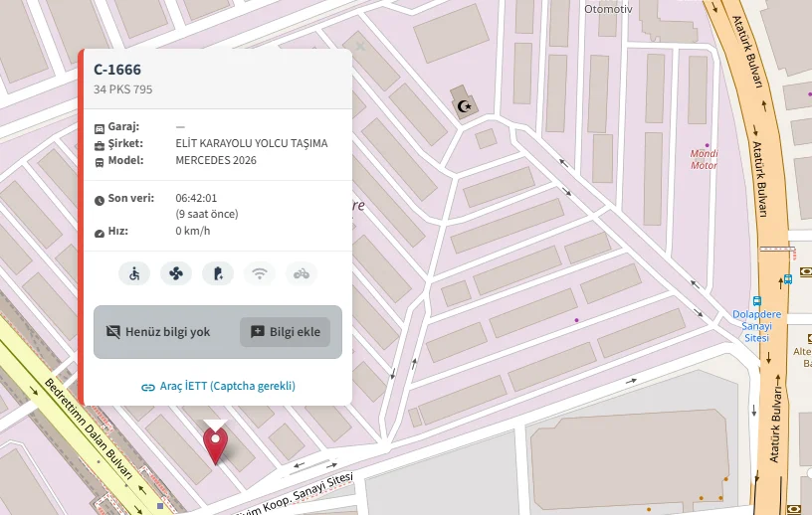812x515 pixels.
Task: Click the Henüz bilgi yok notice
Action: point(159,332)
